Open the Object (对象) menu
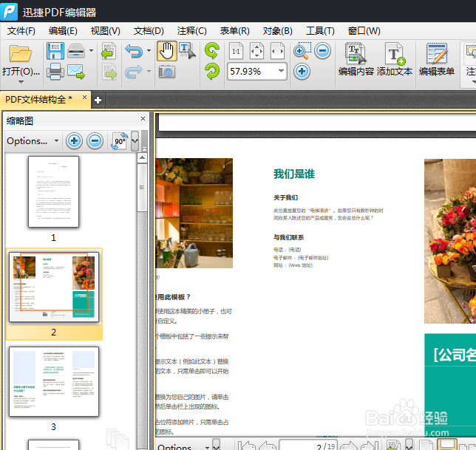Screen dimensions: 476x450 (277, 30)
